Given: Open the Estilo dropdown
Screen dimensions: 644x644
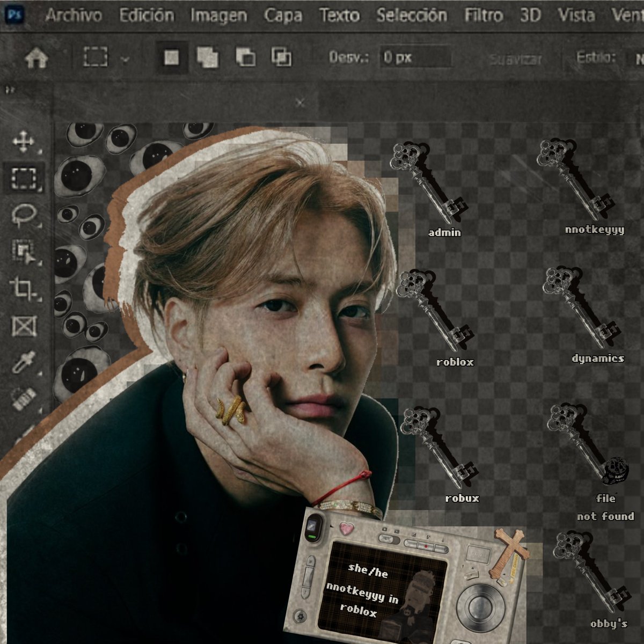Looking at the screenshot, I should point(639,58).
